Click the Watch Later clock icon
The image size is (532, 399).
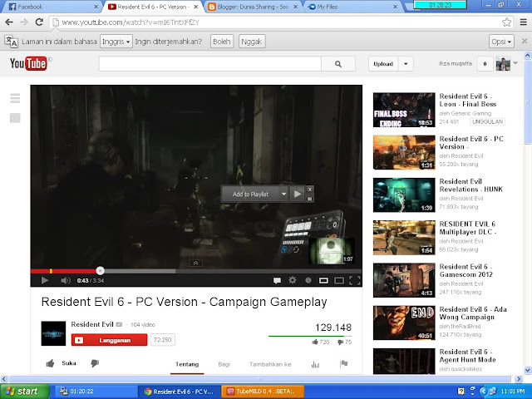click(308, 280)
